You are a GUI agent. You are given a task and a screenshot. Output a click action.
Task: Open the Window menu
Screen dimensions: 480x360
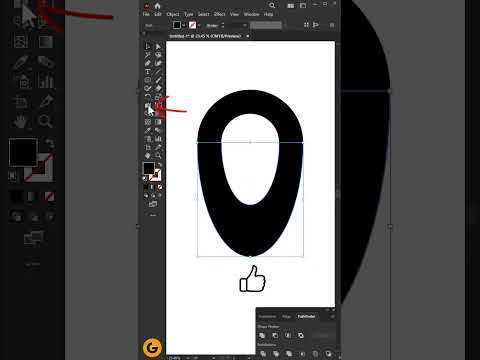click(251, 14)
